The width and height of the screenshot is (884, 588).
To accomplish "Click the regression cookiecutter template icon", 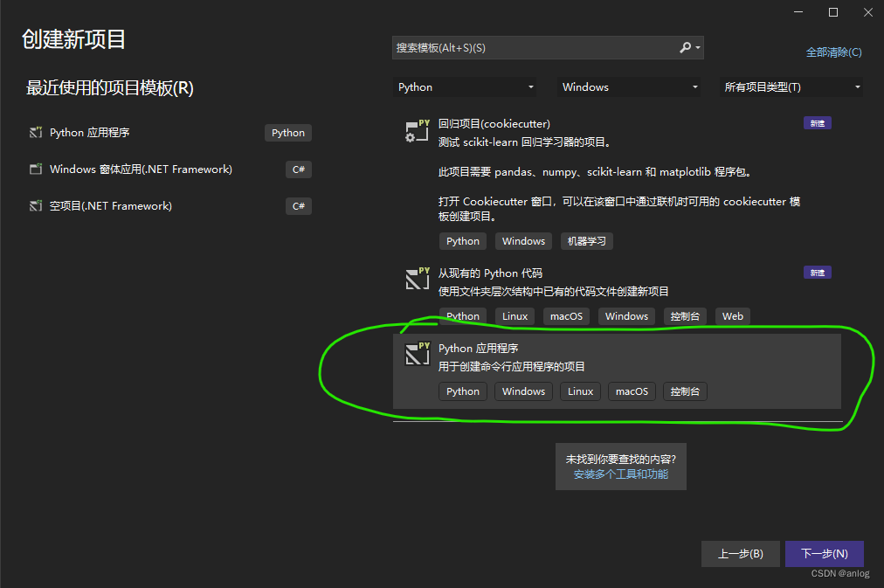I will tap(418, 131).
